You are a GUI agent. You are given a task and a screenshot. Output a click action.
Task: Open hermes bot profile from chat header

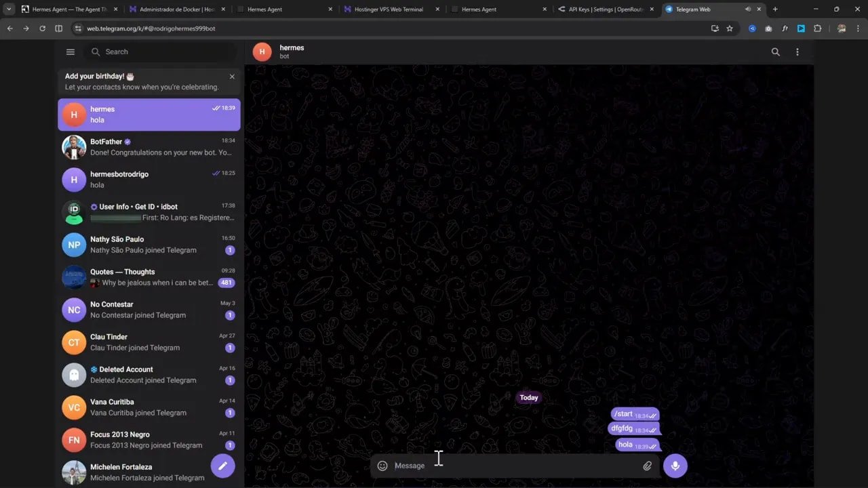(292, 52)
